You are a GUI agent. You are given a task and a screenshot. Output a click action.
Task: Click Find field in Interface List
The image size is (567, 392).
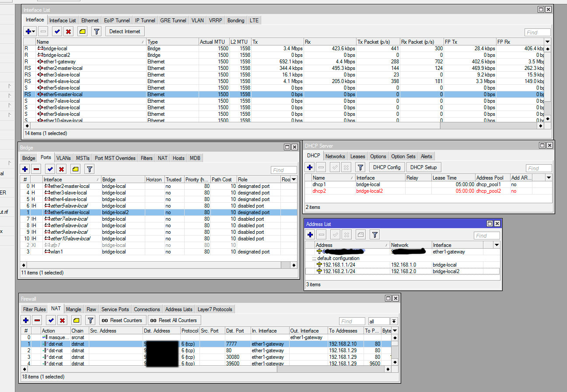(538, 32)
